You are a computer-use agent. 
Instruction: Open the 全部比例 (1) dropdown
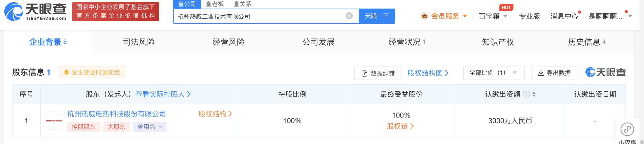(x=494, y=73)
